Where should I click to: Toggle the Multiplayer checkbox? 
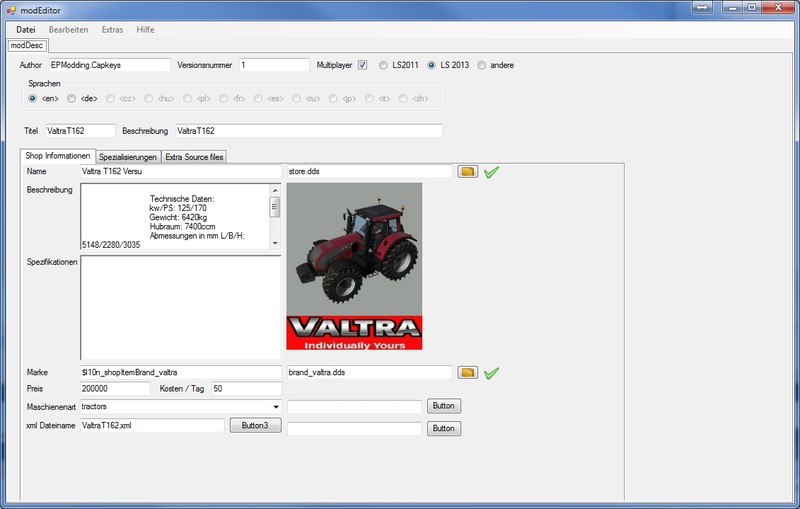pos(362,65)
